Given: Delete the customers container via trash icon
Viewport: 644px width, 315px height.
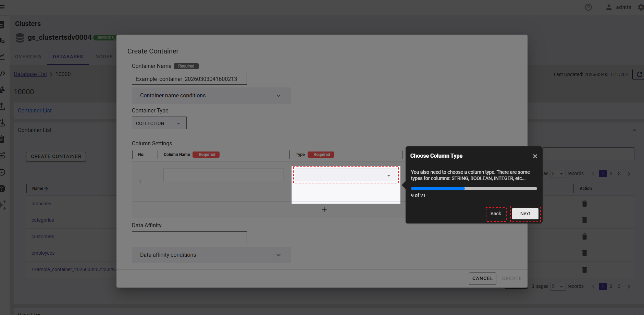Looking at the screenshot, I should tap(584, 237).
